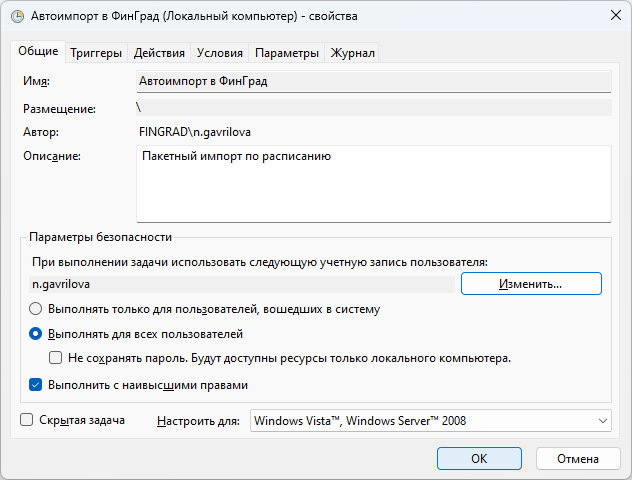Viewport: 632px width, 480px height.
Task: Close the task properties dialog window
Action: coord(613,17)
